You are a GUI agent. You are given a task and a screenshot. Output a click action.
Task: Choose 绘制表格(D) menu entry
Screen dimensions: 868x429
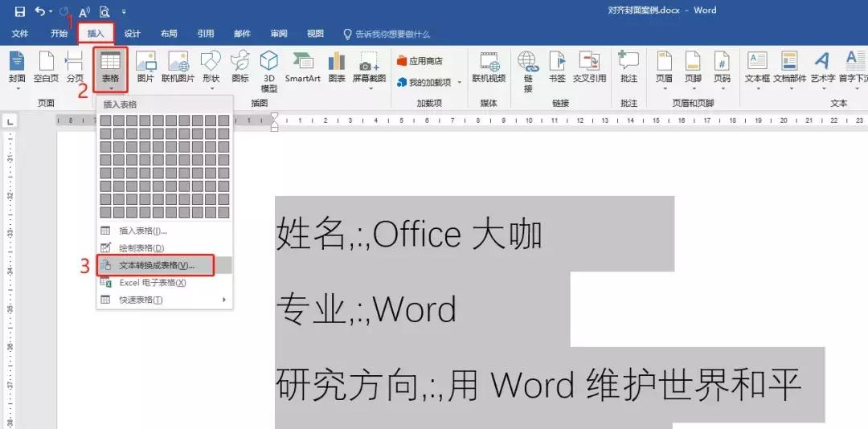pos(165,248)
